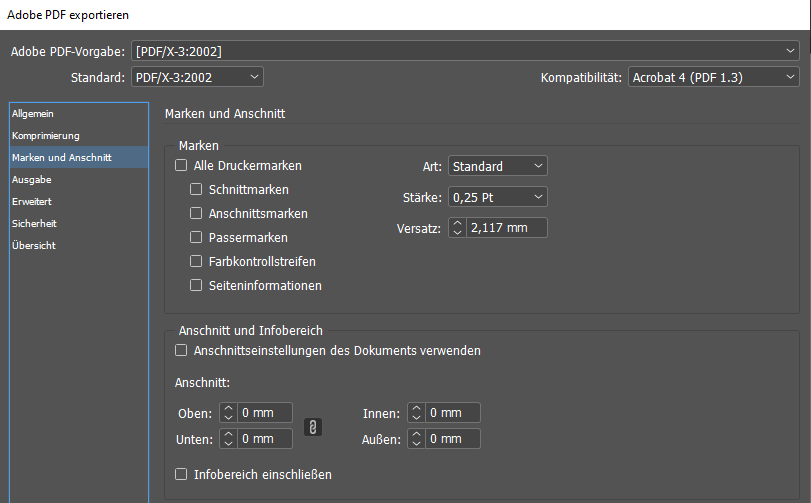
Task: Click the Innen bleed spinner arrows
Action: click(x=416, y=413)
